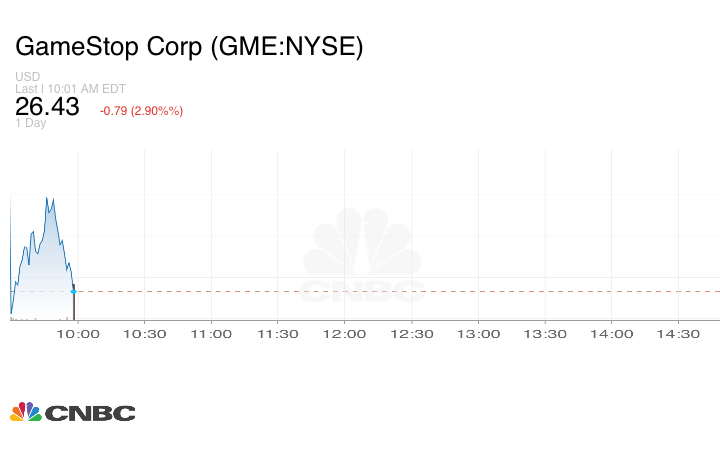Click the highest peak of the price line
The height and width of the screenshot is (450, 720).
[47, 198]
